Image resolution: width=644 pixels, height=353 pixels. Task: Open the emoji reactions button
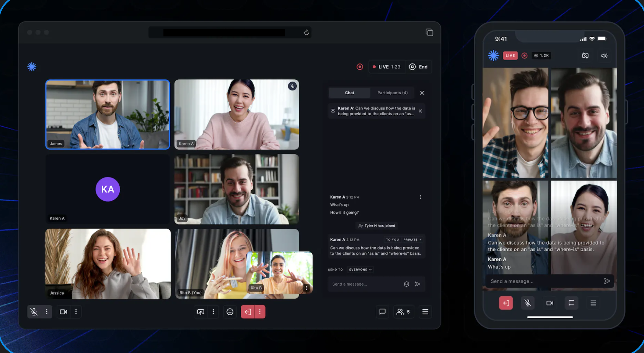point(230,312)
